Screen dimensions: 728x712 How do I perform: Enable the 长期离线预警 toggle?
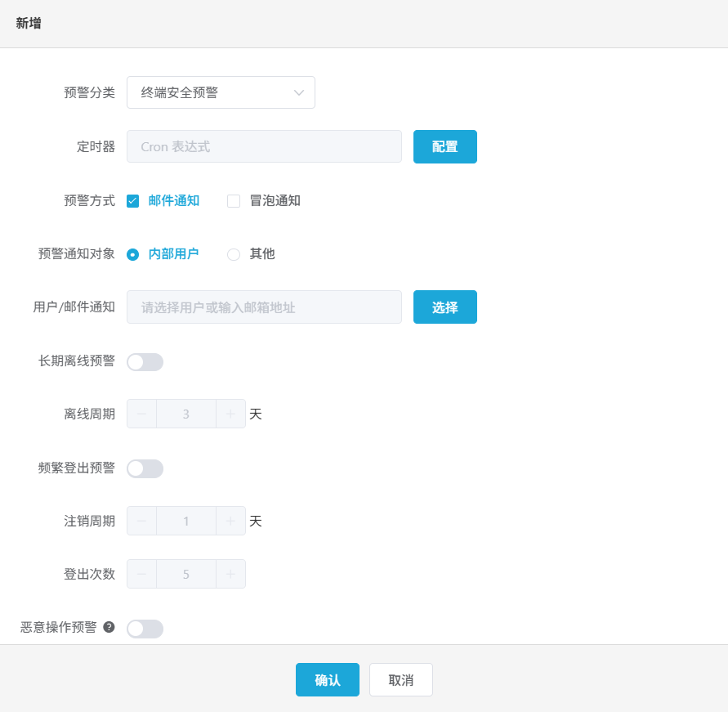pos(145,361)
